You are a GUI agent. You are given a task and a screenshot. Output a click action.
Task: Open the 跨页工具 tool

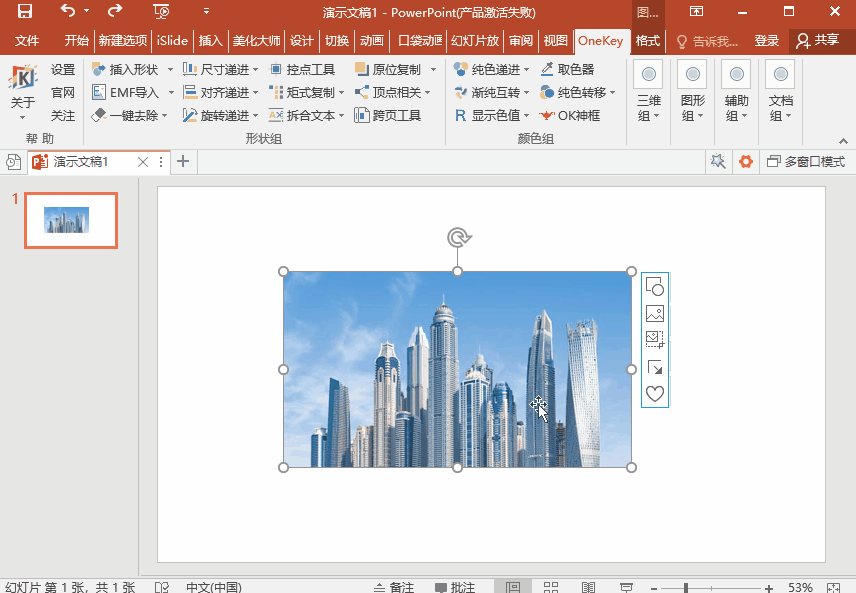tap(388, 116)
